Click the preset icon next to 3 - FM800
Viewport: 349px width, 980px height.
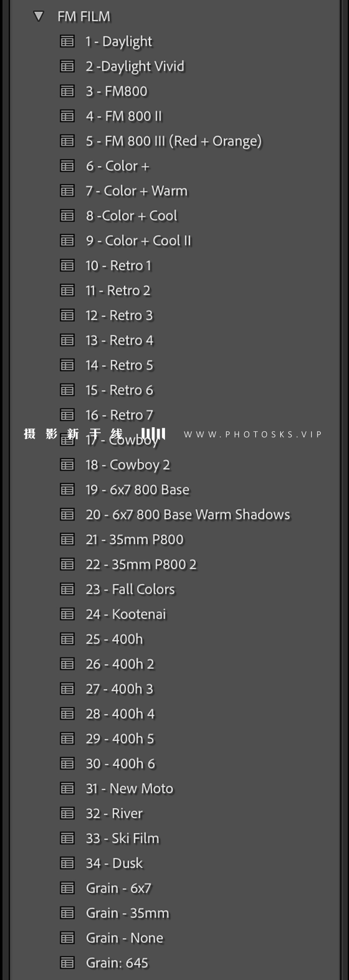point(67,91)
